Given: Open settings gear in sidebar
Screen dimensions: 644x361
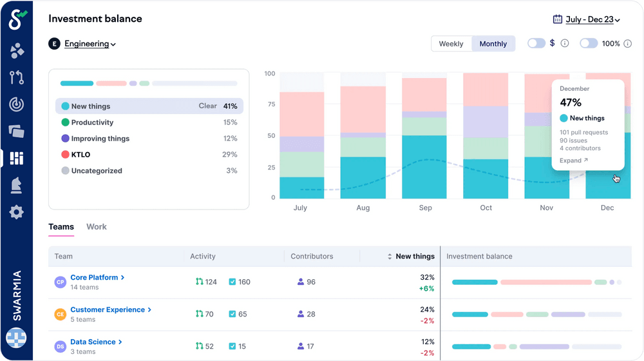Looking at the screenshot, I should click(17, 212).
